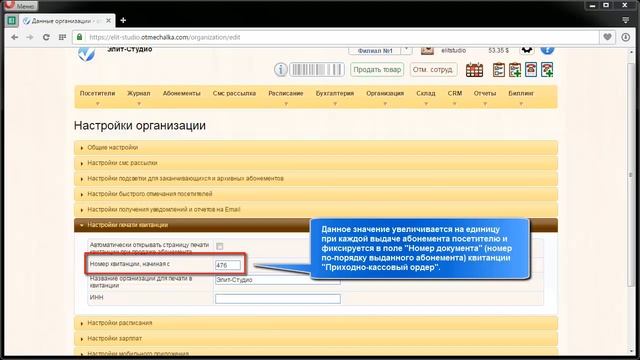Expand Общие настройки section
Image resolution: width=640 pixels, height=360 pixels.
[316, 147]
